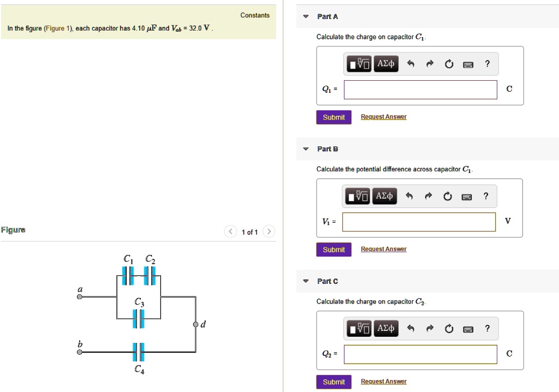Collapse the Part C section
559x392 pixels.
(305, 281)
